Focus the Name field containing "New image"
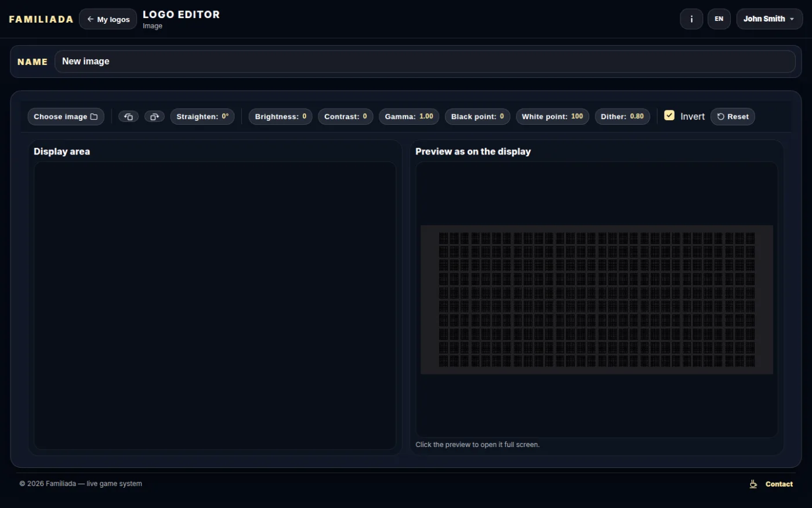The width and height of the screenshot is (812, 508). [x=425, y=62]
